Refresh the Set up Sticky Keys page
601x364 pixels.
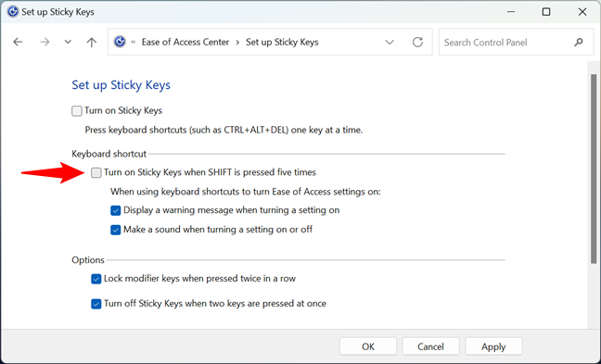click(x=417, y=42)
